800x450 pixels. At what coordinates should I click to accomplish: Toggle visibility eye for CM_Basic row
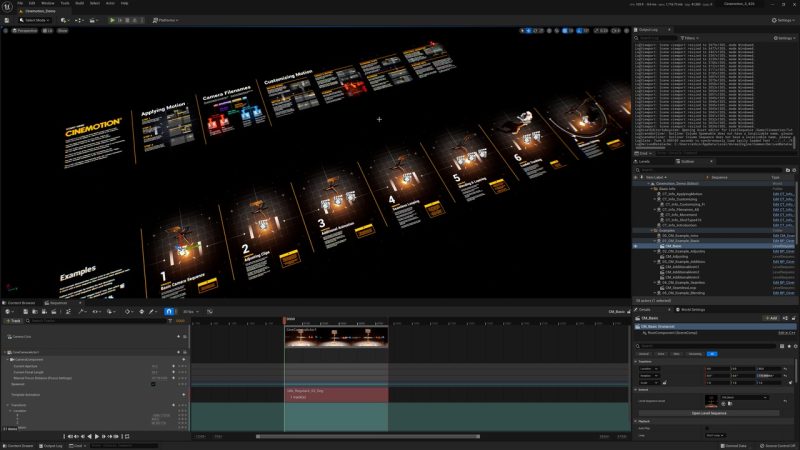(x=636, y=246)
